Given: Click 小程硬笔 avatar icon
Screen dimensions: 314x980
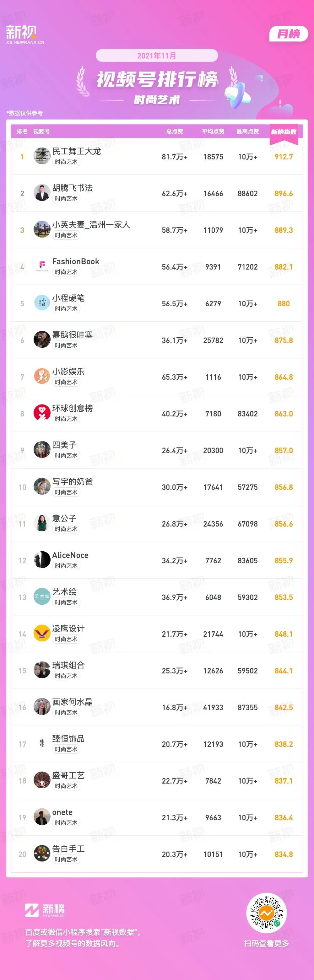Looking at the screenshot, I should click(42, 303).
